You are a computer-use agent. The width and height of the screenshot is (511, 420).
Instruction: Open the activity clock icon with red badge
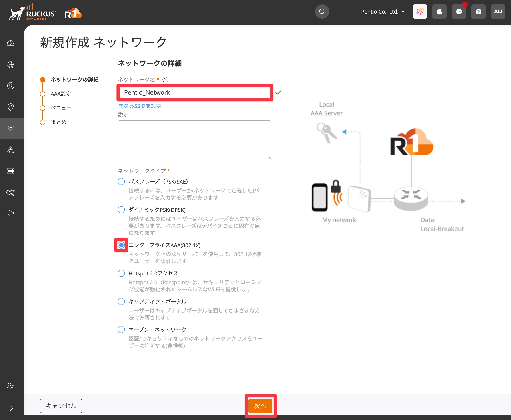click(459, 12)
